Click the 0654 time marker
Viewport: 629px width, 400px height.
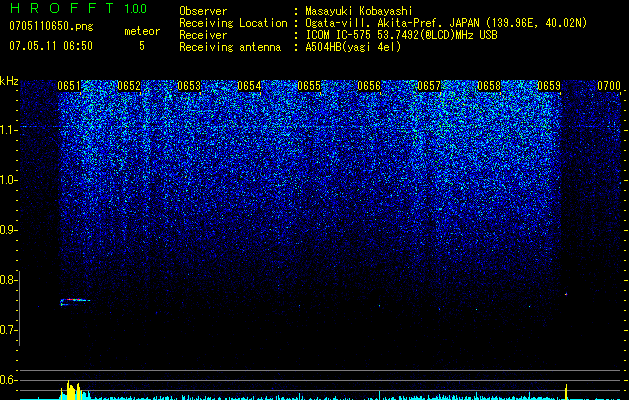click(x=249, y=86)
